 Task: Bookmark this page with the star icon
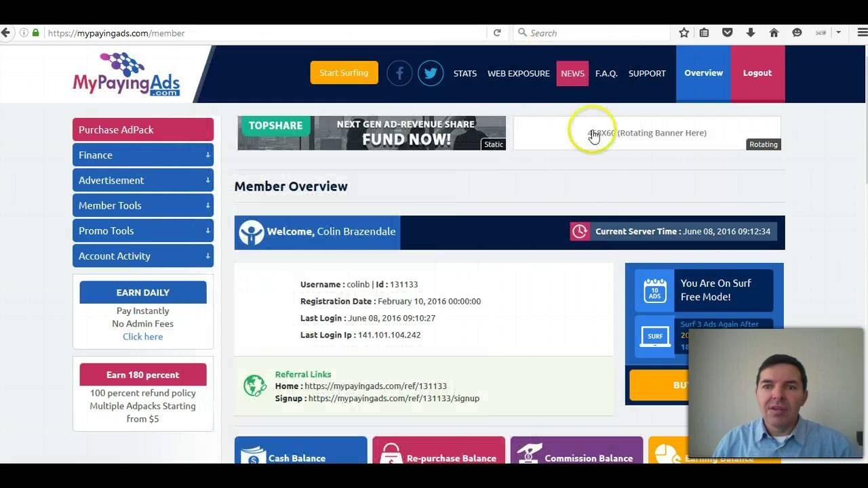point(684,33)
